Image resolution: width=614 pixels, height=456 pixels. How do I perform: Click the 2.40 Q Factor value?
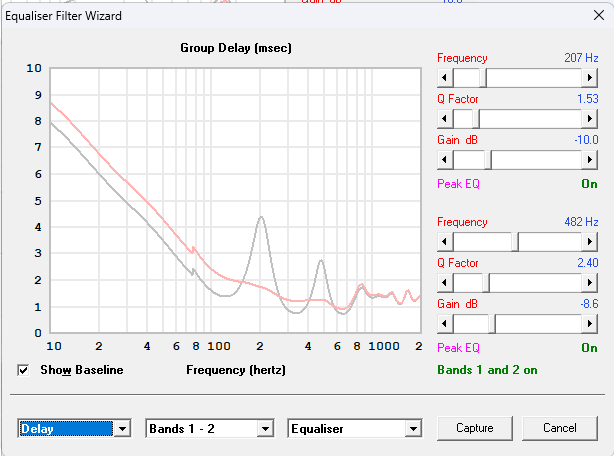pyautogui.click(x=588, y=263)
